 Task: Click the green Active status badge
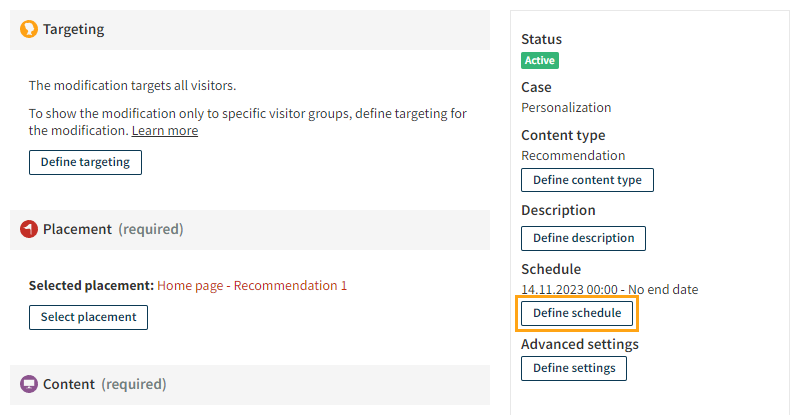540,60
